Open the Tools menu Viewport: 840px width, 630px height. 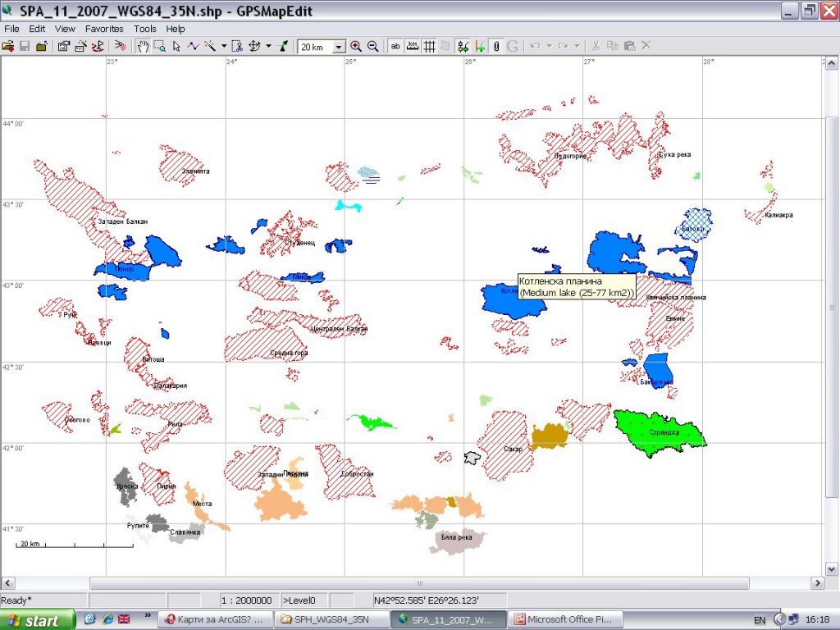pyautogui.click(x=144, y=29)
